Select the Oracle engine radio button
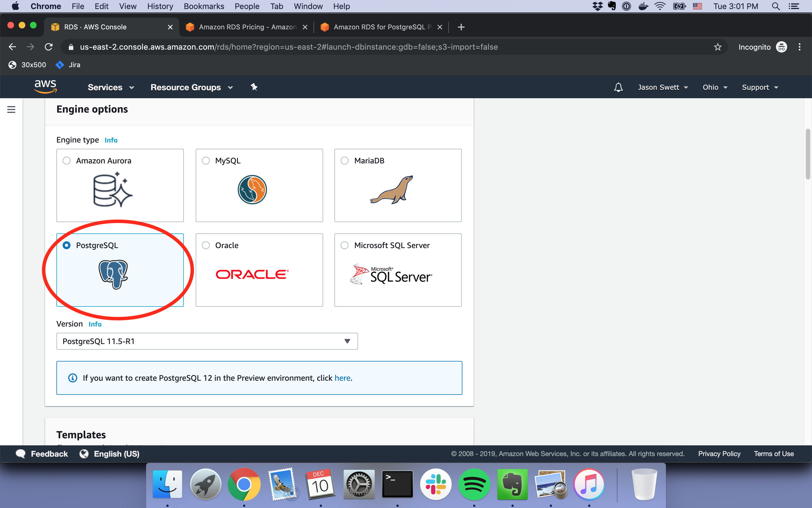The width and height of the screenshot is (812, 508). click(206, 245)
